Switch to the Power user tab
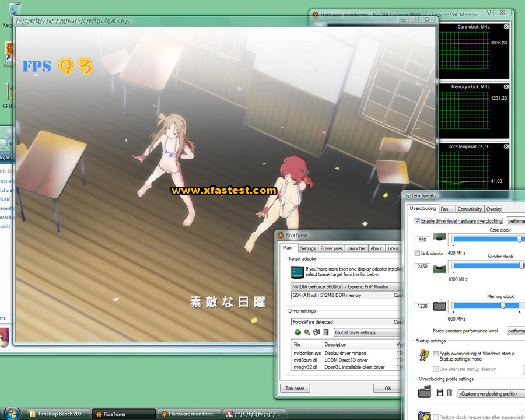 331,249
